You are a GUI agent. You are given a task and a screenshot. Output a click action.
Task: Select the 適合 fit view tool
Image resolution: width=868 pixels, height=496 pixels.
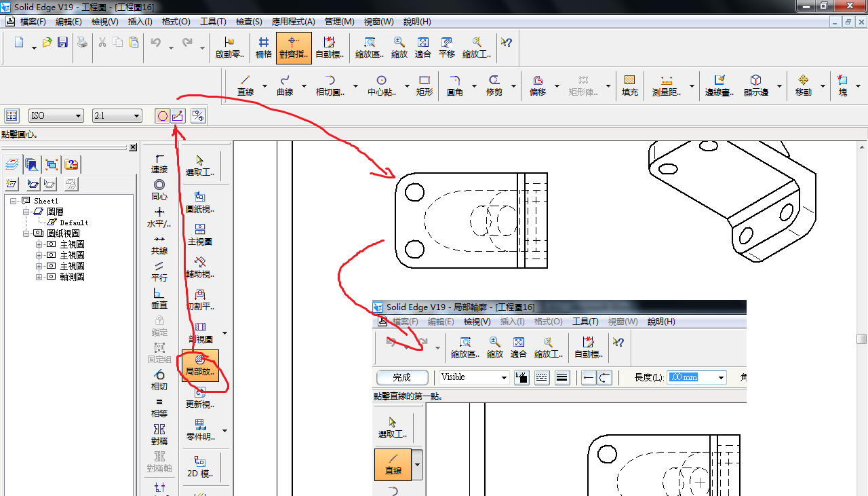(x=423, y=47)
